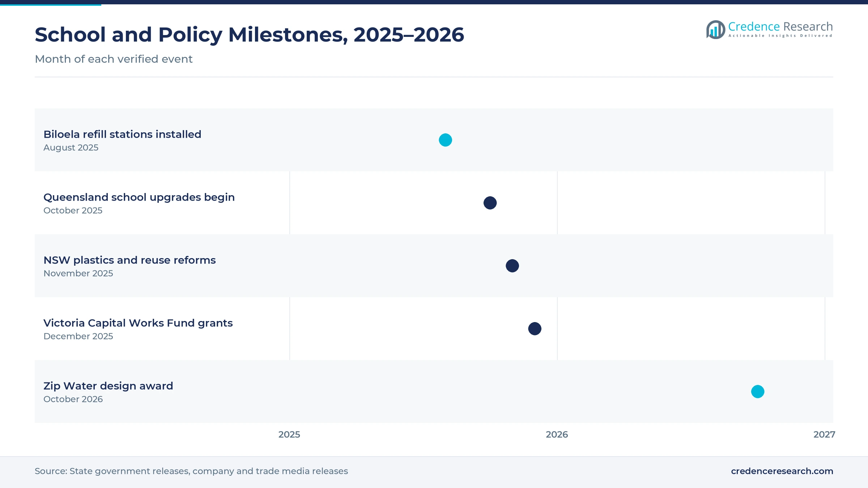Click the Biloela August 2025 timeline dot

[x=445, y=140]
